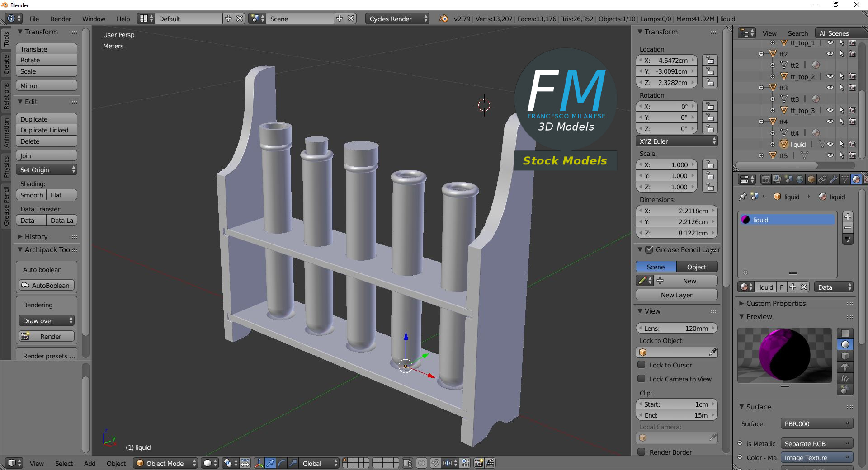Switch Grease Pencil layer to Object tab
The image size is (868, 470).
point(696,267)
